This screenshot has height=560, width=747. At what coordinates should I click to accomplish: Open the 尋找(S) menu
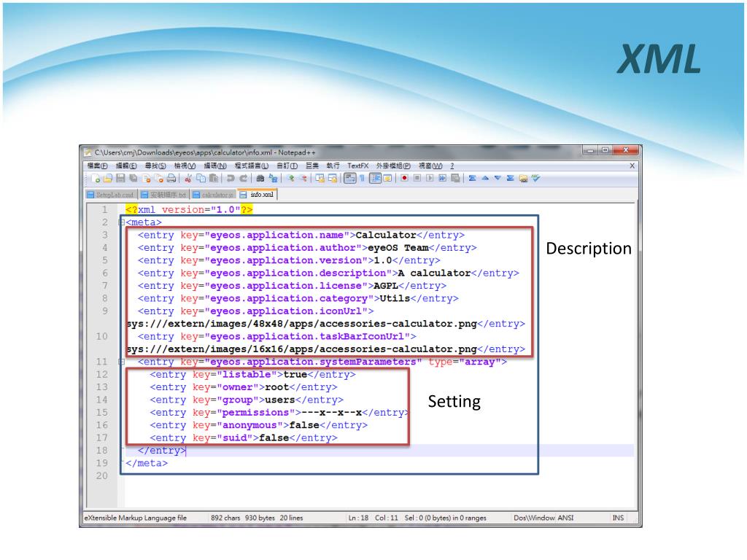(x=155, y=166)
